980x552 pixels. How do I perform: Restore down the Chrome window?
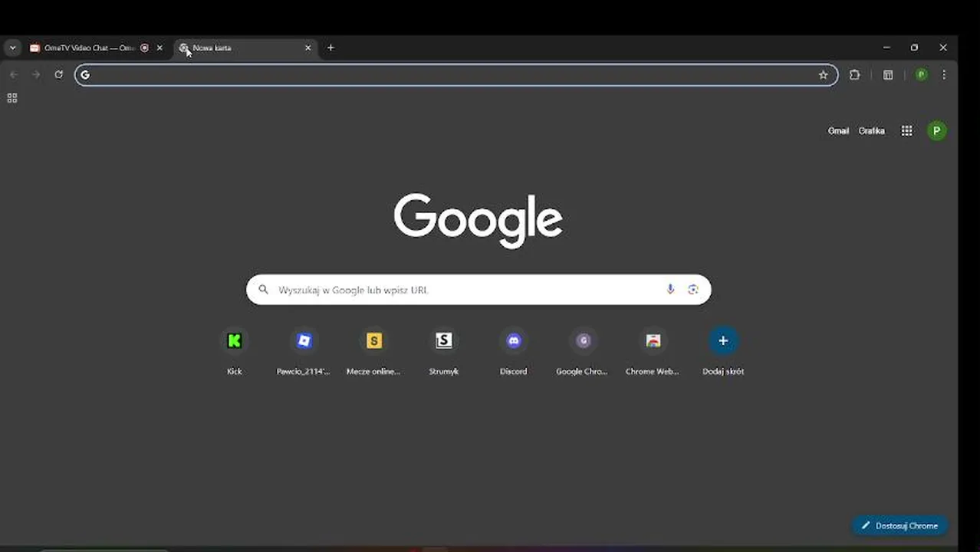pos(914,48)
